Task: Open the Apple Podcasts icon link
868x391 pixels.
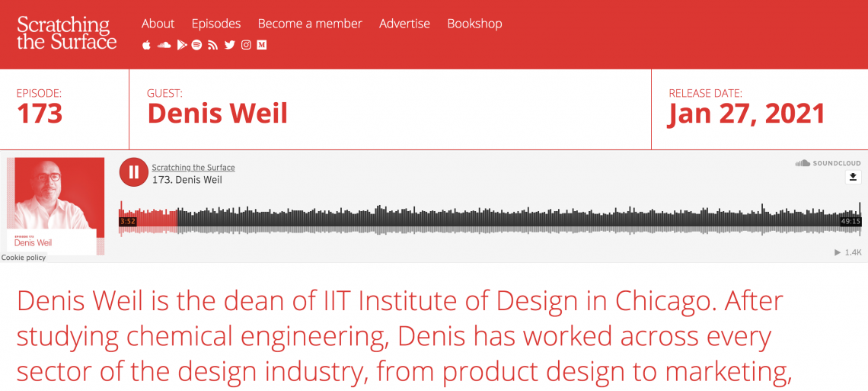Action: pos(147,46)
